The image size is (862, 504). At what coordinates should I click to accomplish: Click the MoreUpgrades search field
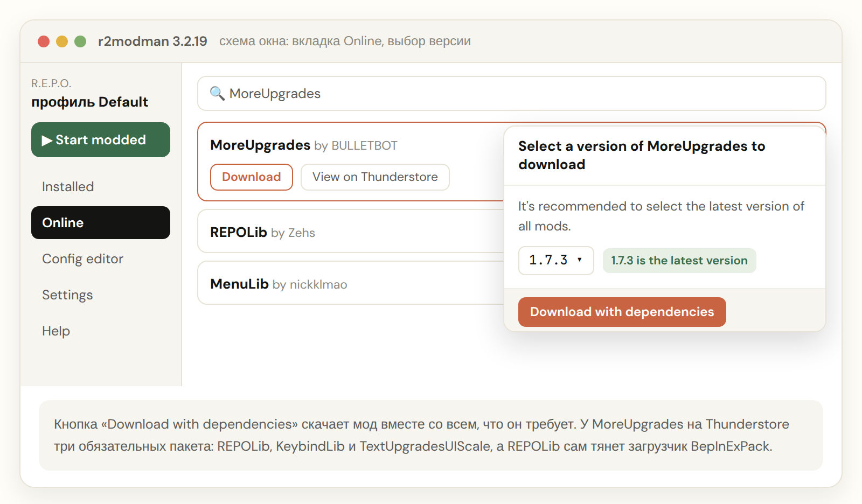[512, 94]
